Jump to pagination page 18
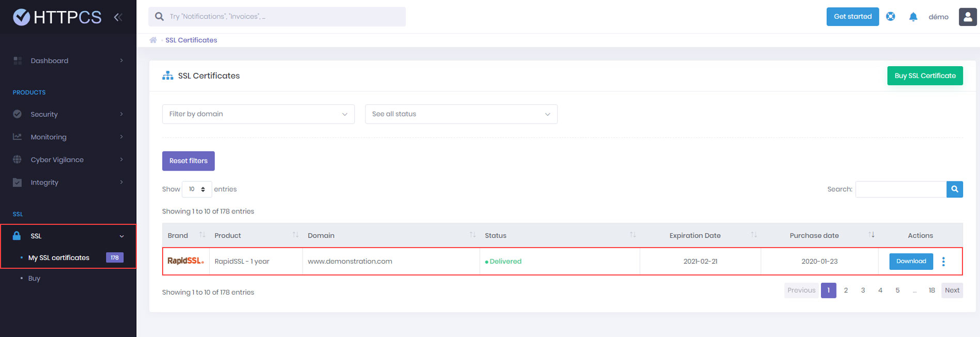This screenshot has width=980, height=337. pyautogui.click(x=931, y=290)
